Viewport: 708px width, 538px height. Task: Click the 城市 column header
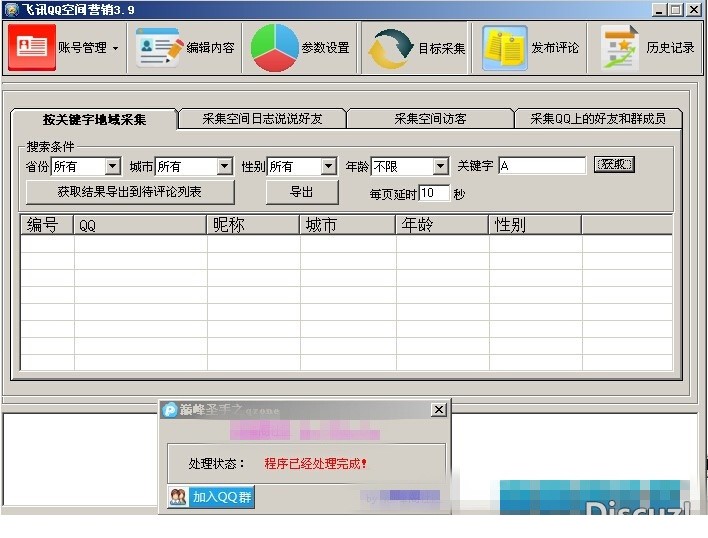(x=348, y=225)
